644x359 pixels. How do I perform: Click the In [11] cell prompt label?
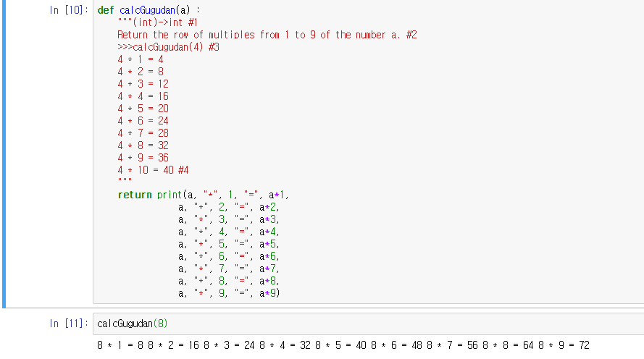69,324
